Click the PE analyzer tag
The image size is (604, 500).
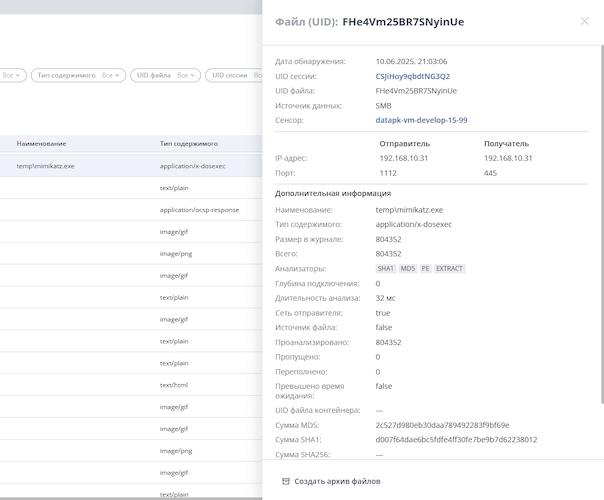425,268
